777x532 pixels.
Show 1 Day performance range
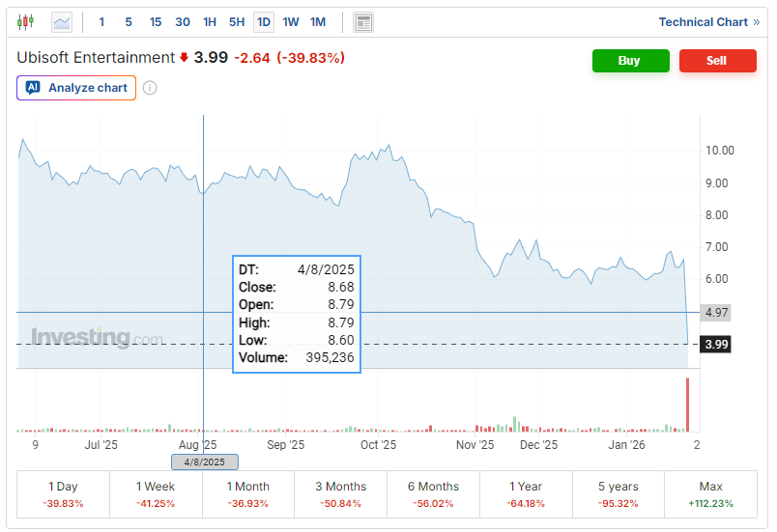pyautogui.click(x=63, y=494)
